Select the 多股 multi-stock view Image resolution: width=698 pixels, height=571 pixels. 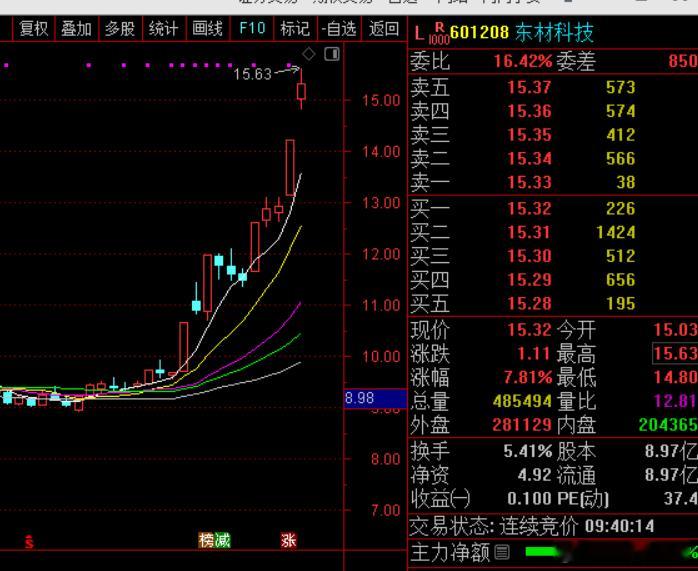120,29
